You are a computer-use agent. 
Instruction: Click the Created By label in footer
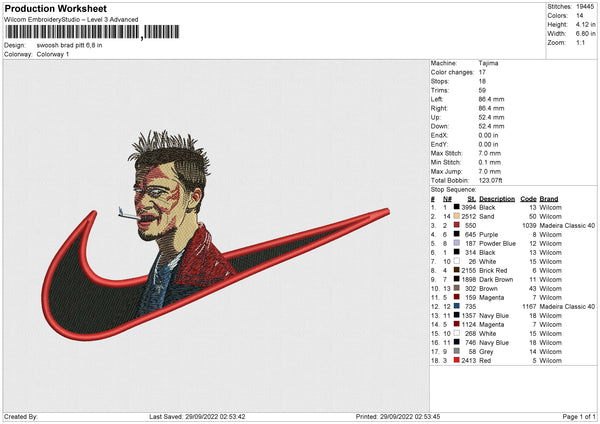(21, 416)
